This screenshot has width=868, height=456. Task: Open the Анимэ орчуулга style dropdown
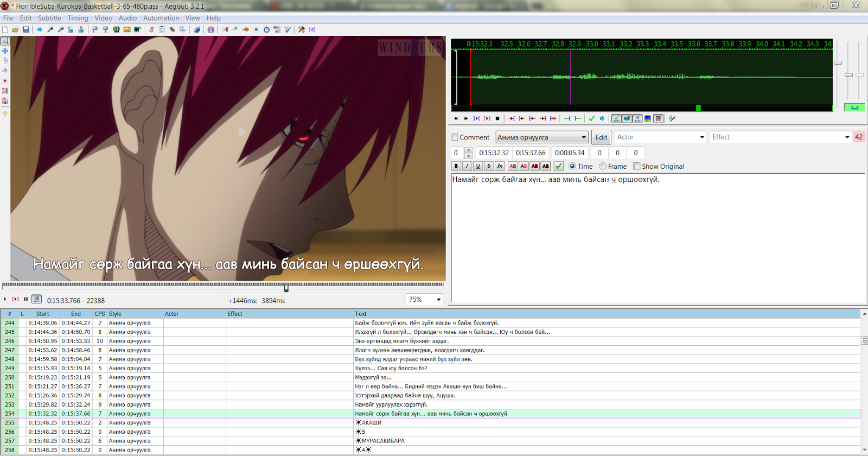542,137
